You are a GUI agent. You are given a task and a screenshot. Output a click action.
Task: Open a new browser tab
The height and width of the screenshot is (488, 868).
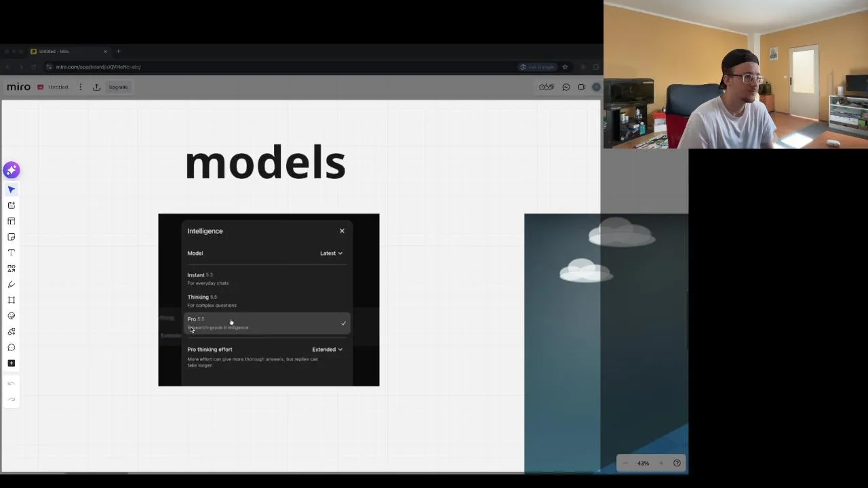[x=118, y=52]
